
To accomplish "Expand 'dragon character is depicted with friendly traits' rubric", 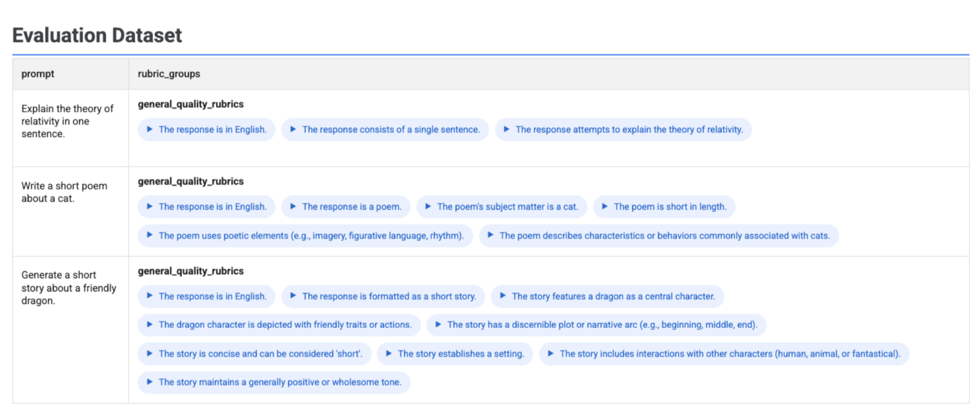I will coord(279,325).
